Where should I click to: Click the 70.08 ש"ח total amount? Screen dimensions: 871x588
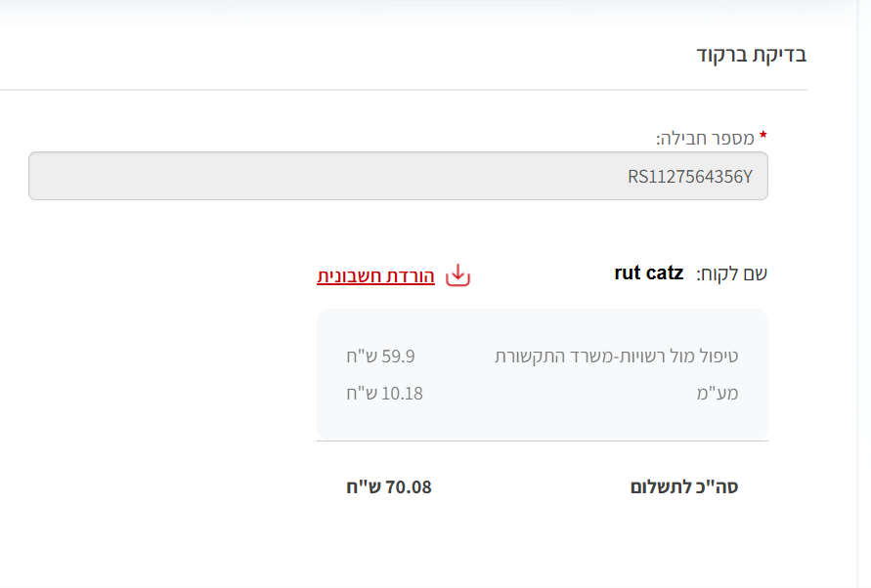tap(388, 486)
